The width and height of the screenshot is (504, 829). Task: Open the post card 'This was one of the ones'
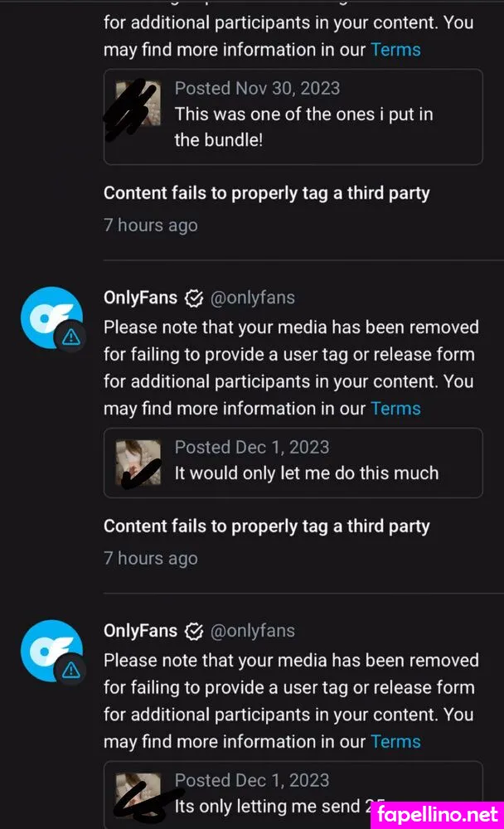293,117
